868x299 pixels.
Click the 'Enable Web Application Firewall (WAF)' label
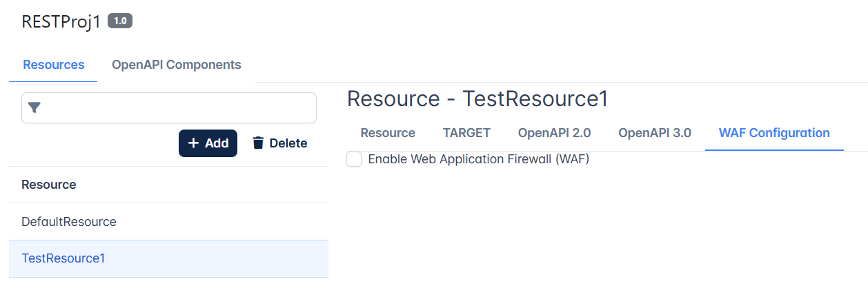click(479, 159)
